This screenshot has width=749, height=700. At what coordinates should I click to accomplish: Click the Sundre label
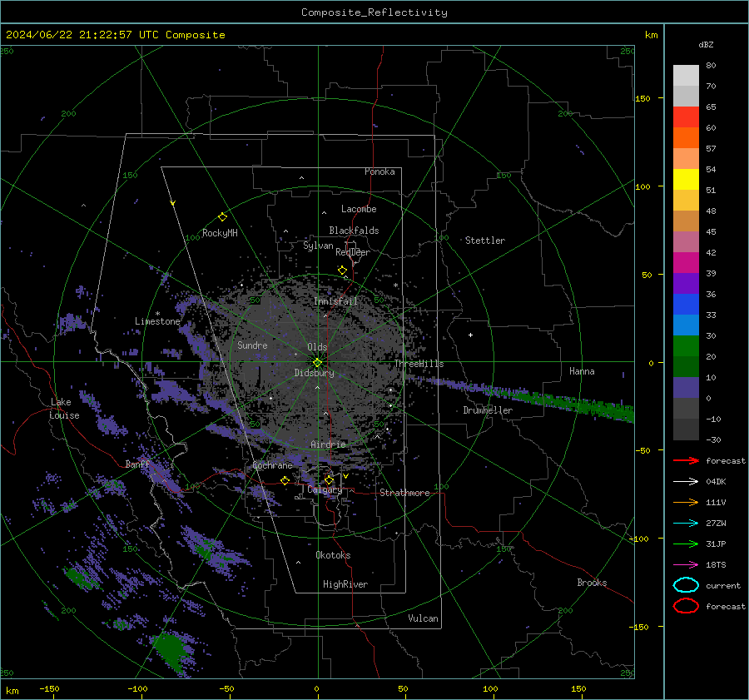pos(252,345)
